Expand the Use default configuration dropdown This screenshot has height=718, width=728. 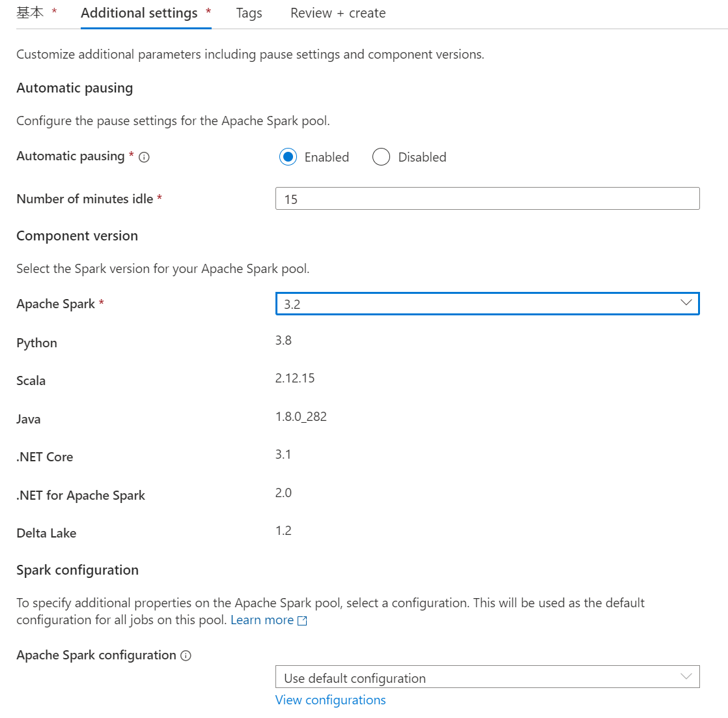(487, 677)
